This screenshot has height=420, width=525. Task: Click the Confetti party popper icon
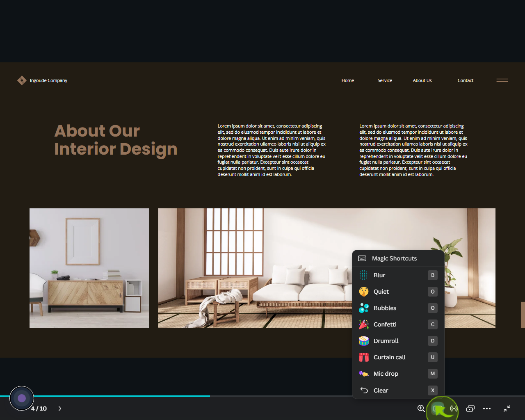coord(364,324)
